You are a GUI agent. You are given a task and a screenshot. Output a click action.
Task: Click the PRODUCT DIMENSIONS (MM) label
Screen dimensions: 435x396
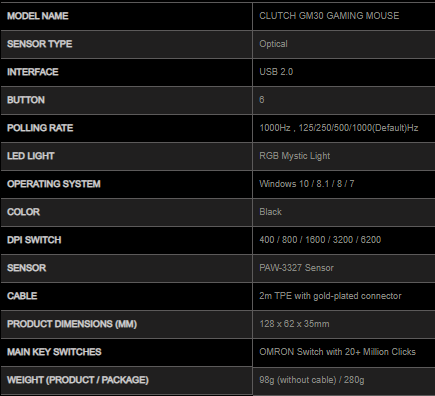[x=72, y=324]
